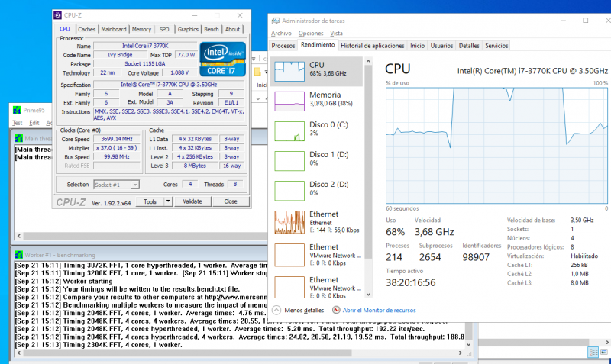611x364 pixels.
Task: Switch to the Mainboard tab in CPU-Z
Action: pos(114,29)
